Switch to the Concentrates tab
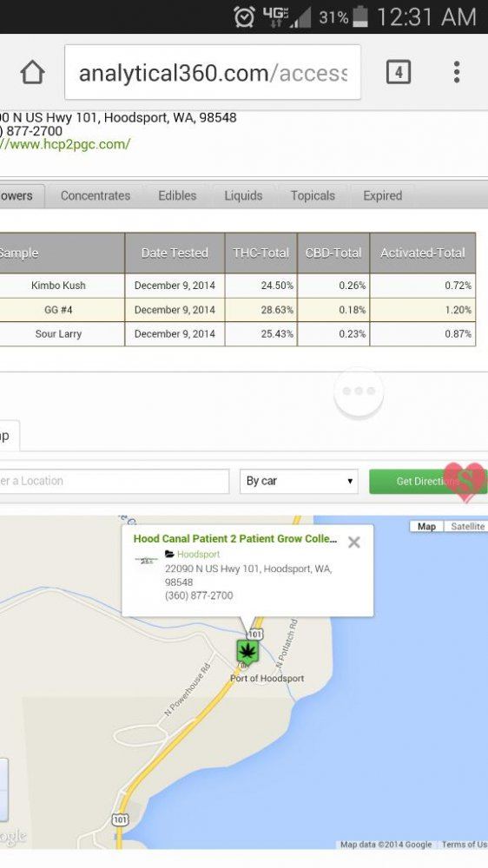The height and width of the screenshot is (868, 488). tap(96, 196)
